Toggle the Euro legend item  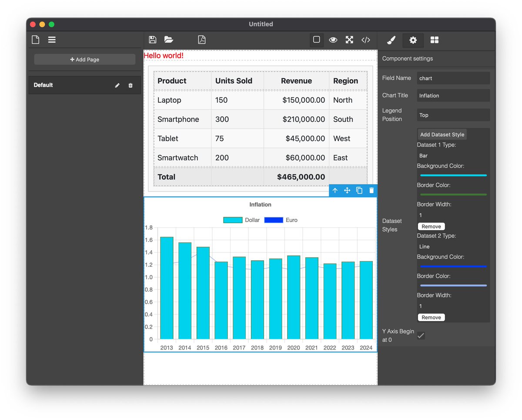pyautogui.click(x=281, y=220)
